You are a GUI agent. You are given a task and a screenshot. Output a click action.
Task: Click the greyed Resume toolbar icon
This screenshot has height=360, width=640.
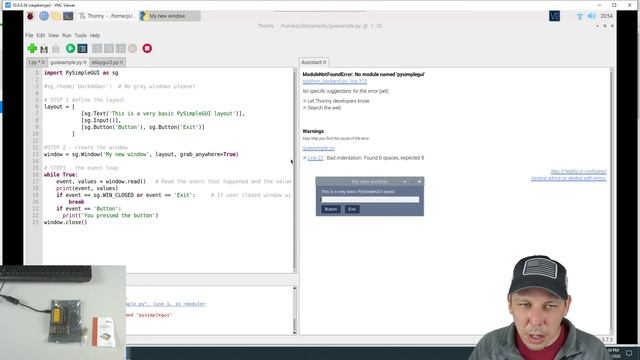(132, 49)
